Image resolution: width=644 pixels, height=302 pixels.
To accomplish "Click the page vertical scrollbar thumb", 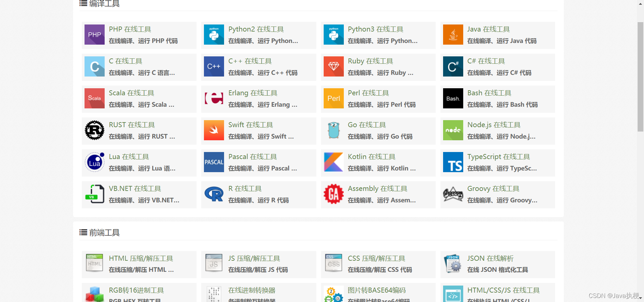I will point(640,77).
